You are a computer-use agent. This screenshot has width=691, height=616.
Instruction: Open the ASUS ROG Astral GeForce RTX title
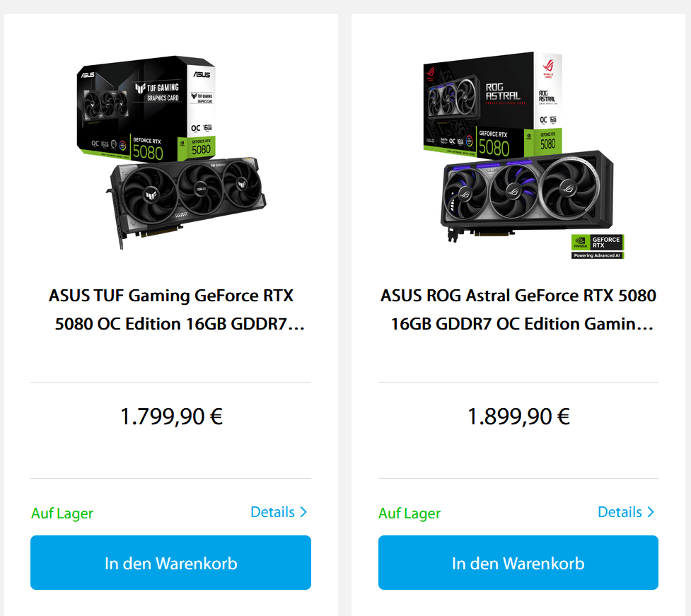(518, 310)
